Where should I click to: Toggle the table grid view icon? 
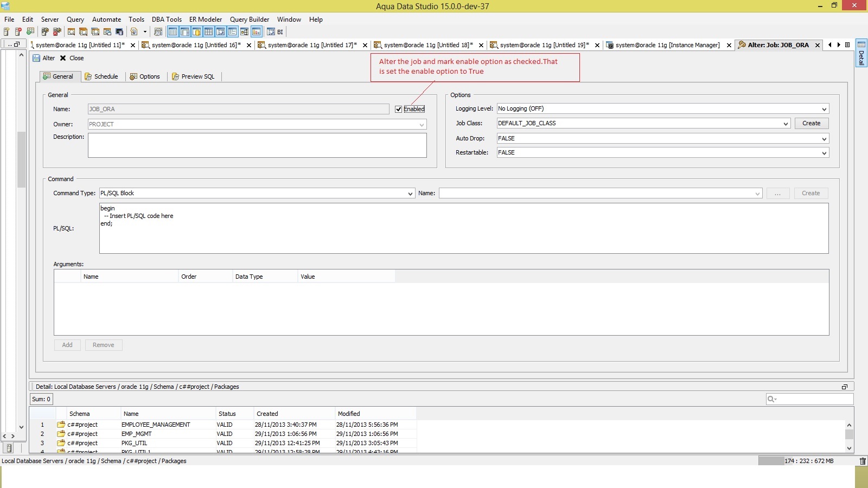(x=209, y=32)
